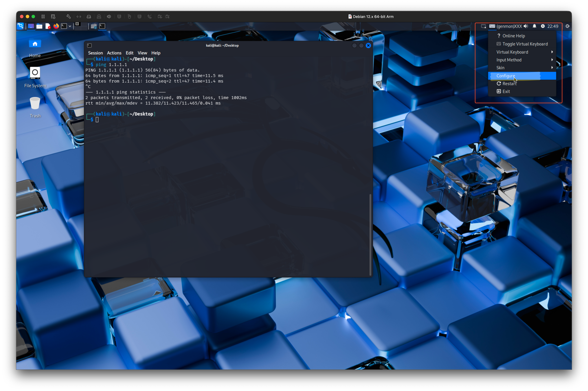This screenshot has height=391, width=588.
Task: Launch the text editor icon with red pencil
Action: click(x=48, y=26)
